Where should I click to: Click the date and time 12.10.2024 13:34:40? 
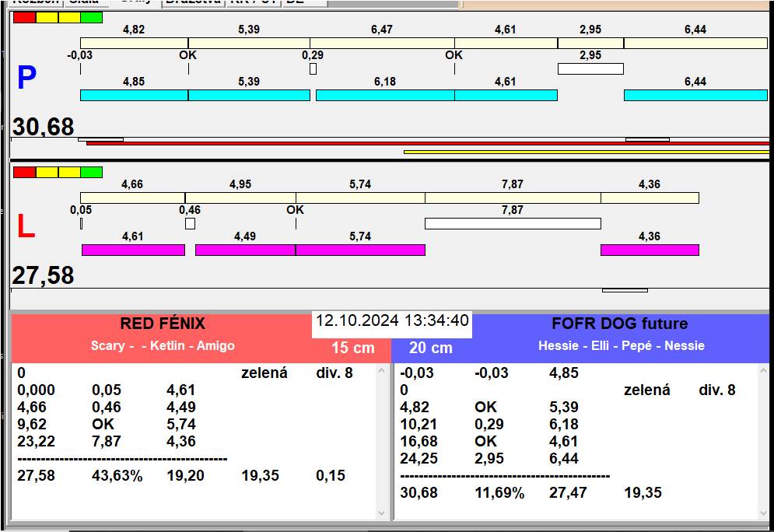392,320
